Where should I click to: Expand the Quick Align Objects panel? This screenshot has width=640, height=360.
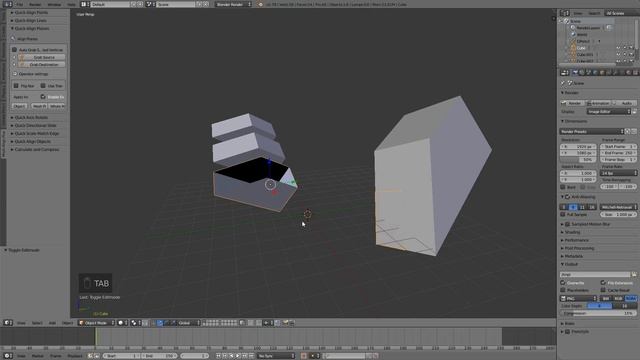33,142
